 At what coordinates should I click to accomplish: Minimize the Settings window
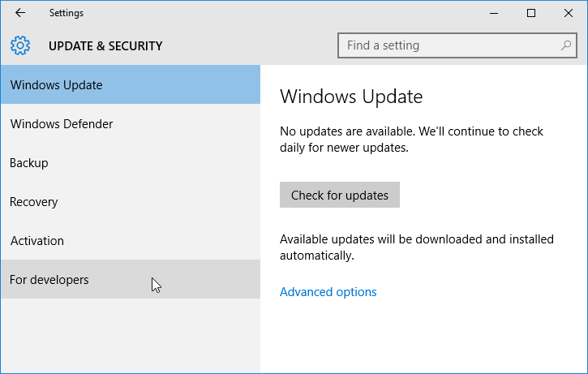[x=494, y=13]
